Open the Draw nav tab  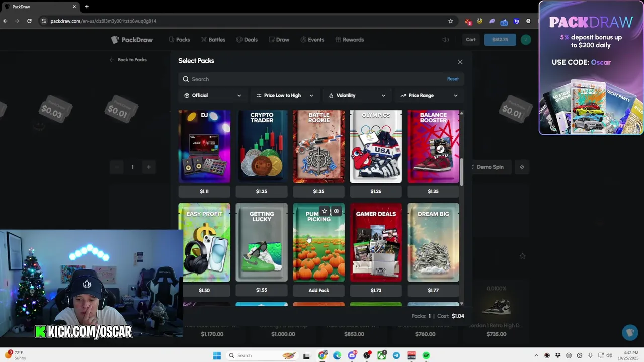[x=279, y=40]
